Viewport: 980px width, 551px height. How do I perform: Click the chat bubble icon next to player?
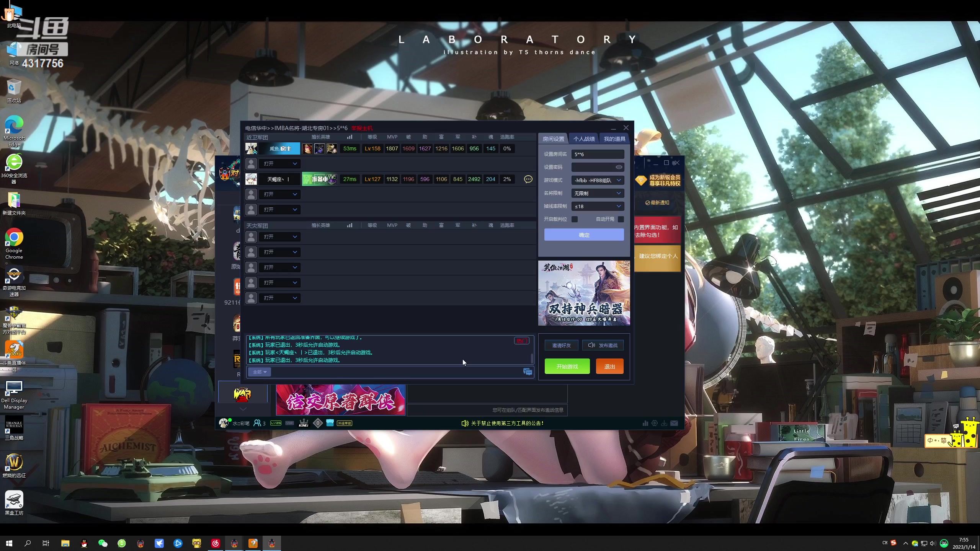pyautogui.click(x=528, y=178)
